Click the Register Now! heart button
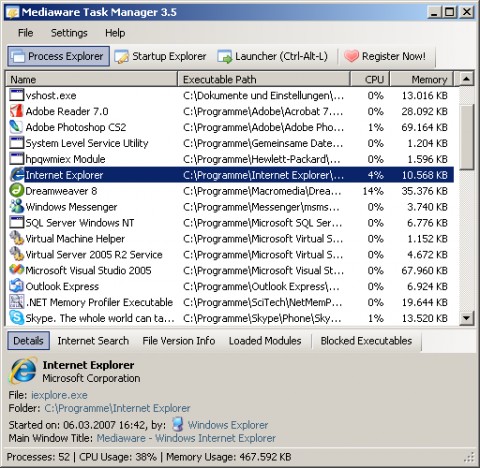480x468 pixels. click(x=385, y=56)
